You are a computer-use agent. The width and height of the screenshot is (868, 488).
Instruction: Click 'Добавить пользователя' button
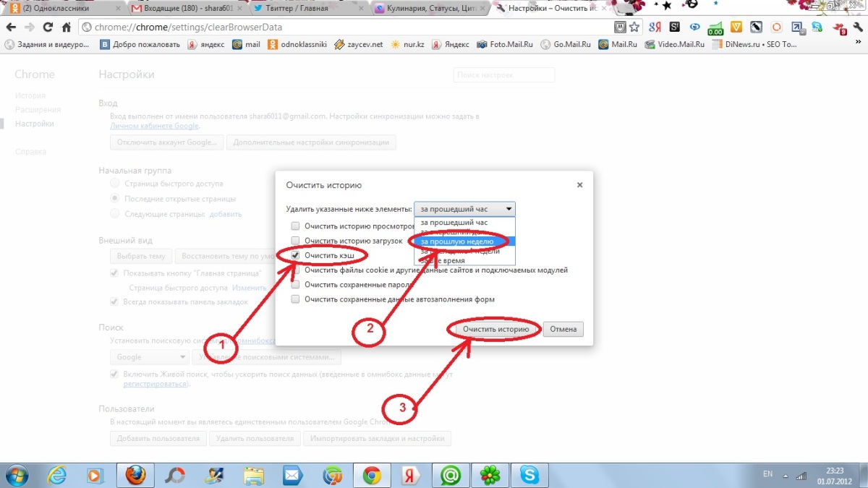pos(158,438)
